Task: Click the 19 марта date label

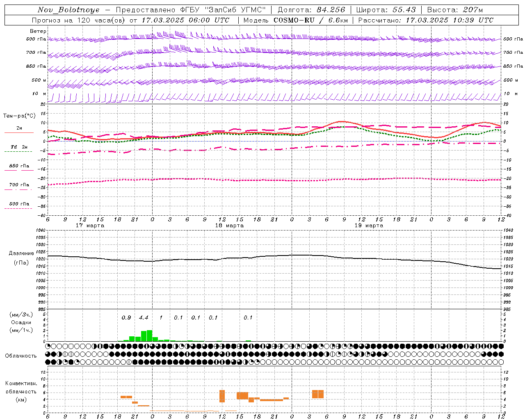Action: pos(369,226)
